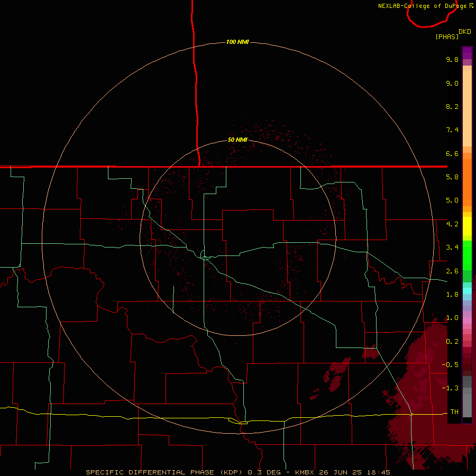Click the peach band of the color scale
This screenshot has height=476, width=476.
tap(467, 108)
